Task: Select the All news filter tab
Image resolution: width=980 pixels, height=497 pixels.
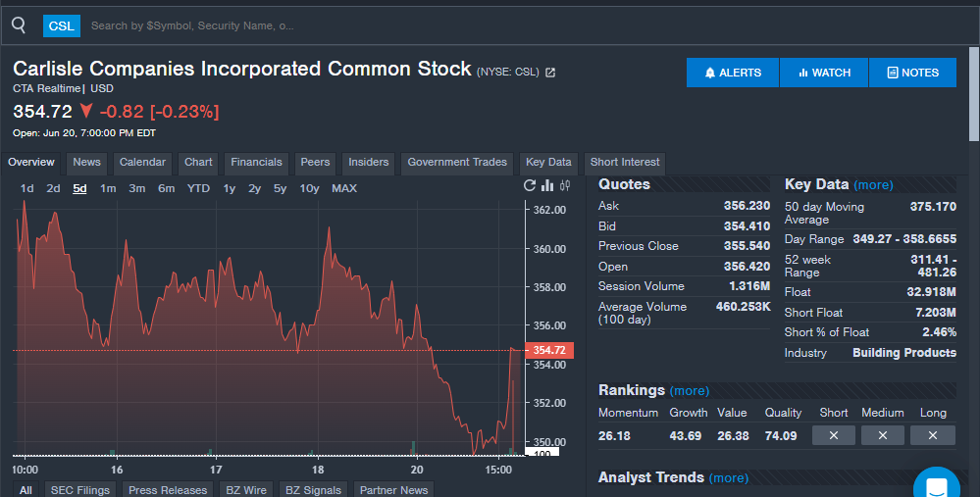Action: tap(26, 490)
